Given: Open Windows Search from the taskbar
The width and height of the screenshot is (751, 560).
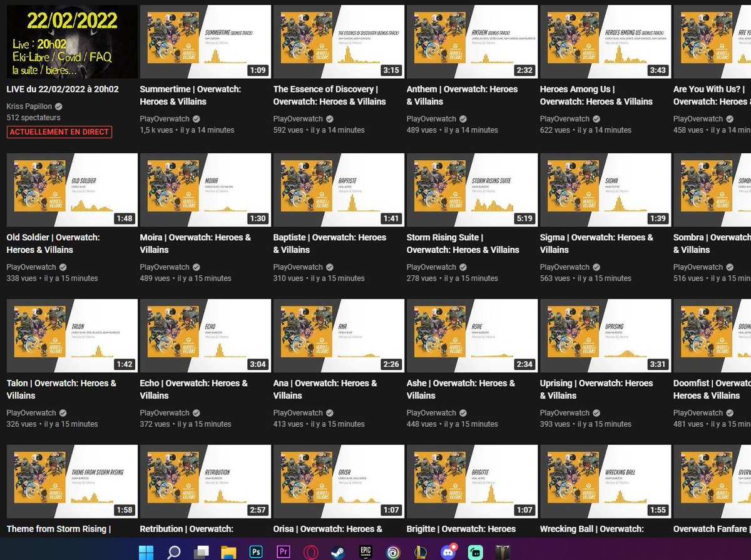Looking at the screenshot, I should coord(173,552).
